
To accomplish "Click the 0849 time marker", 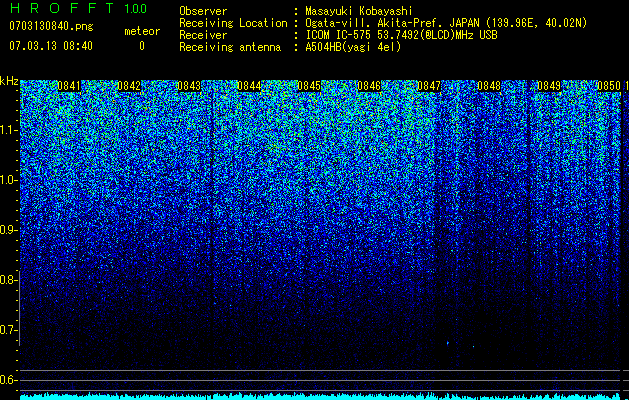I will pyautogui.click(x=549, y=86).
